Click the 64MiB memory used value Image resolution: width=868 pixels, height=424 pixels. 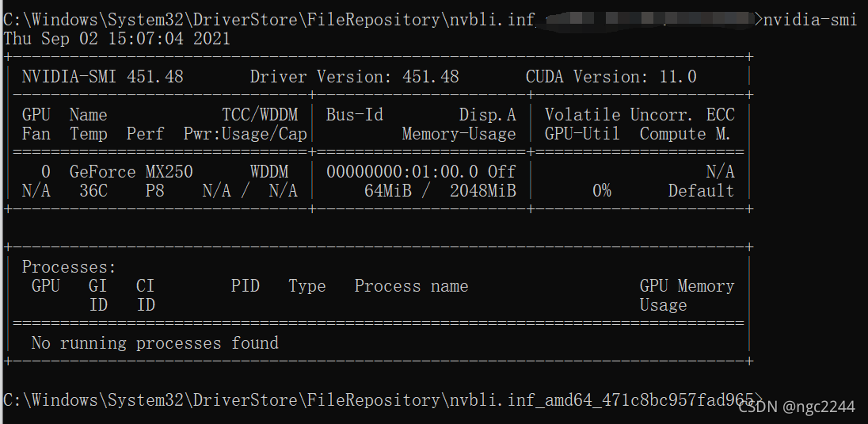tap(388, 191)
